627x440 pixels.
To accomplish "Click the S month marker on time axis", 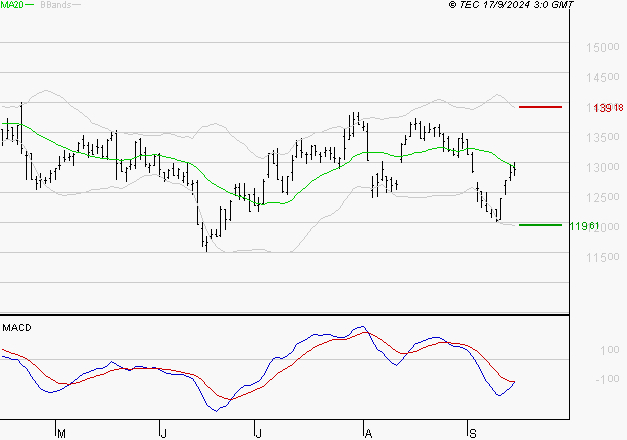I will (473, 433).
